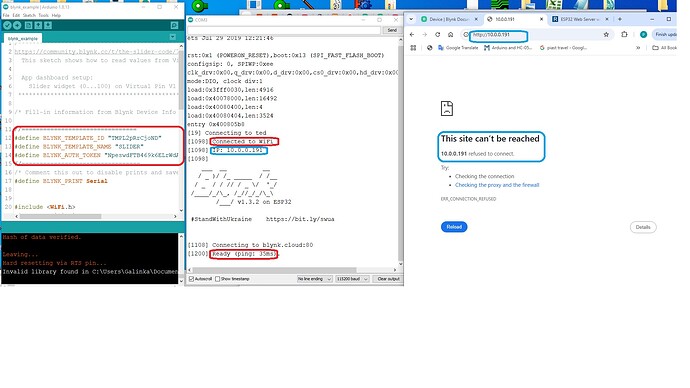Click the blue Reload button
Image resolution: width=690 pixels, height=388 pixels.
pyautogui.click(x=454, y=227)
